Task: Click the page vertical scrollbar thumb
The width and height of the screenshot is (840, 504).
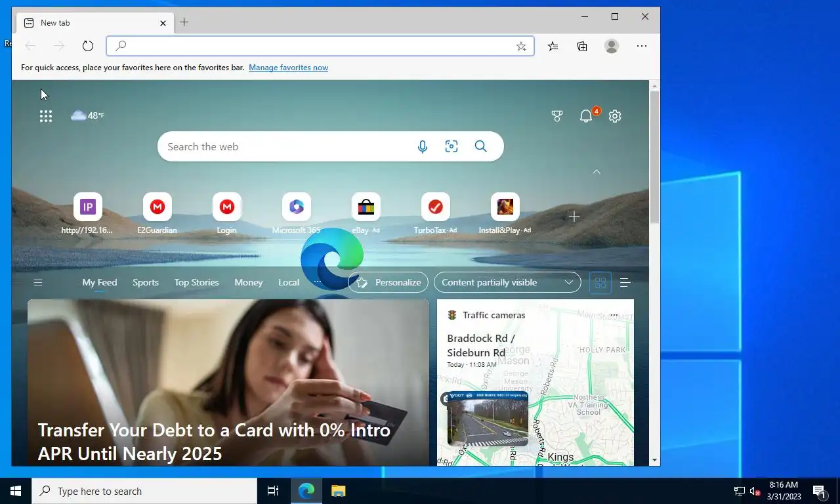Action: point(654,156)
